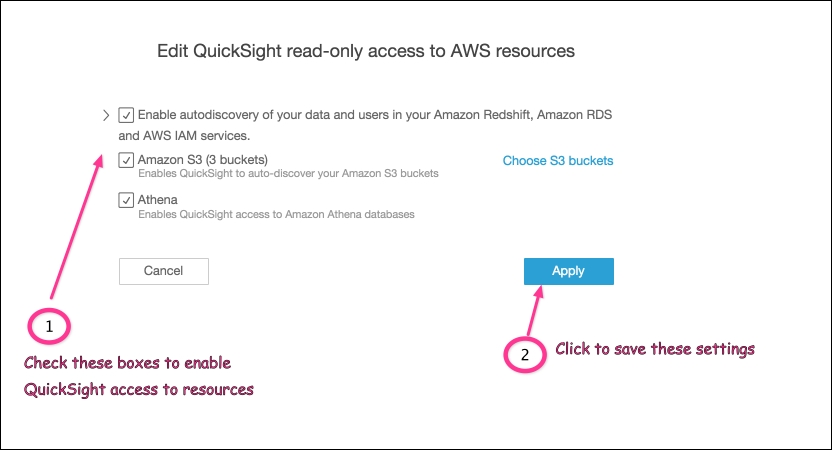Apply the QuickSight access settings
The image size is (832, 450).
click(568, 271)
